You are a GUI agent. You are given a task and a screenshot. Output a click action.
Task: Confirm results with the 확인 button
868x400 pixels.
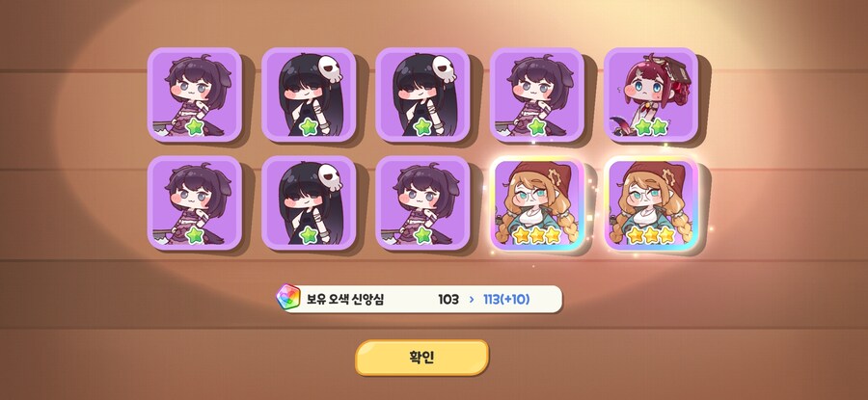click(x=421, y=358)
